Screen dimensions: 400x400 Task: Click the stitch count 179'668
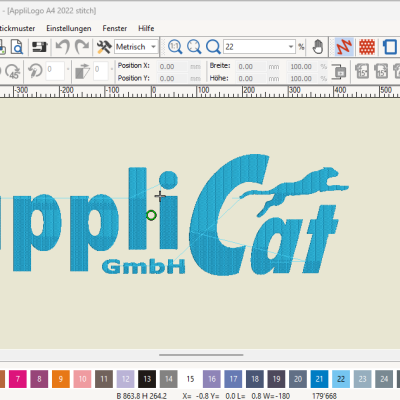coord(324,396)
